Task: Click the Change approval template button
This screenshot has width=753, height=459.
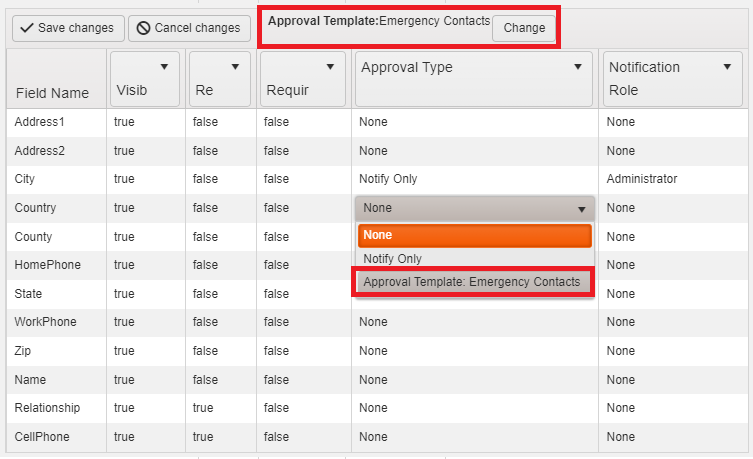Action: coord(524,28)
